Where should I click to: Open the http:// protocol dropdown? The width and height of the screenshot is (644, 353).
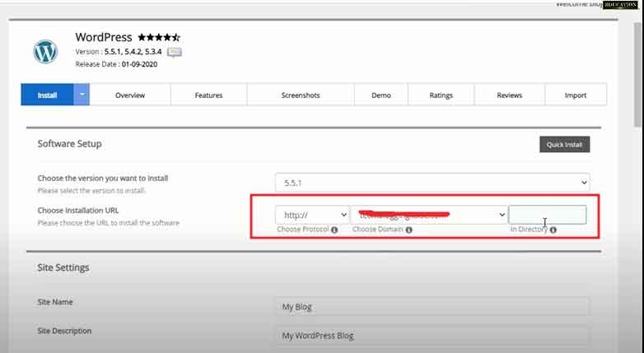tap(311, 215)
